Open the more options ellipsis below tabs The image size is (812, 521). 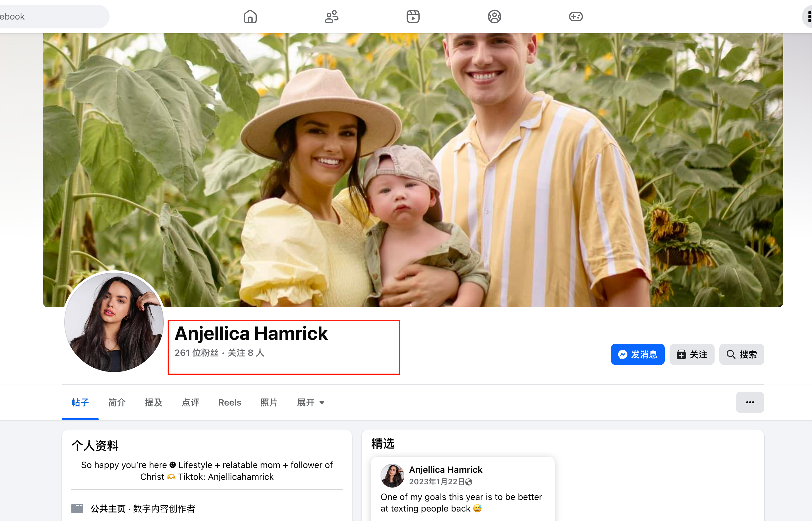750,402
